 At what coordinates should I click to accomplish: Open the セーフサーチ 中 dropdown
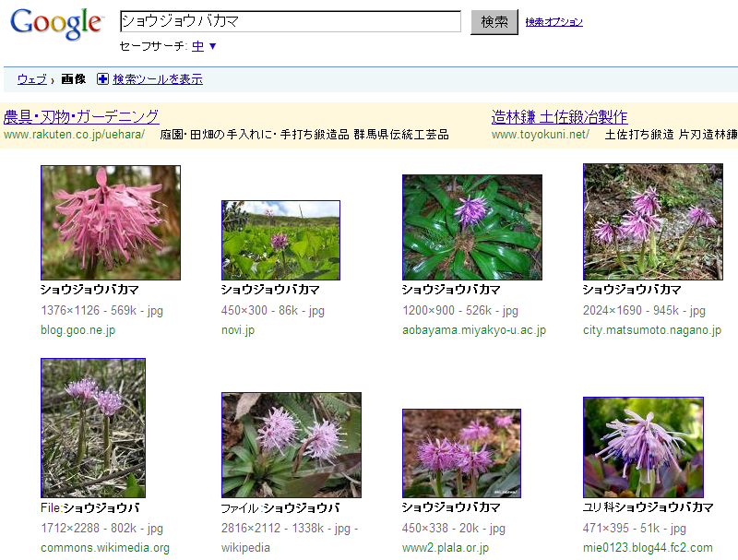205,46
